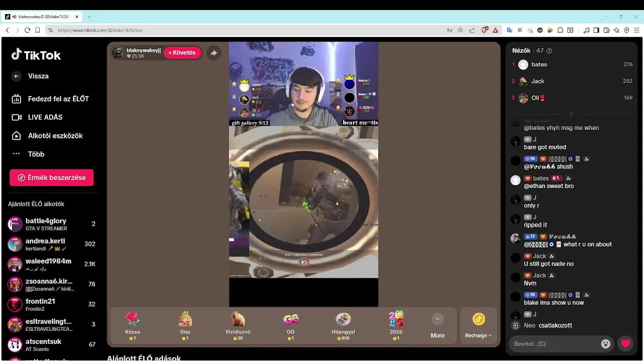The height and width of the screenshot is (362, 644).
Task: Select top viewer Jack
Action: 572,81
